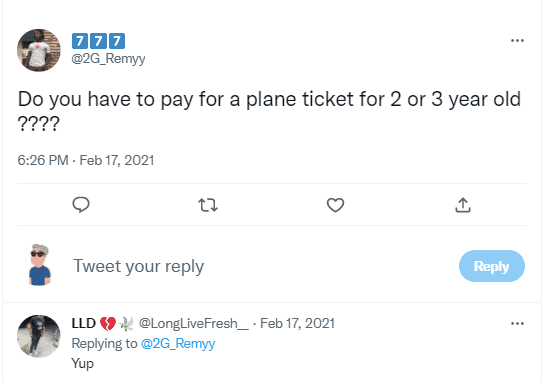Click the reply speech bubble icon
Image resolution: width=550 pixels, height=383 pixels.
point(81,205)
